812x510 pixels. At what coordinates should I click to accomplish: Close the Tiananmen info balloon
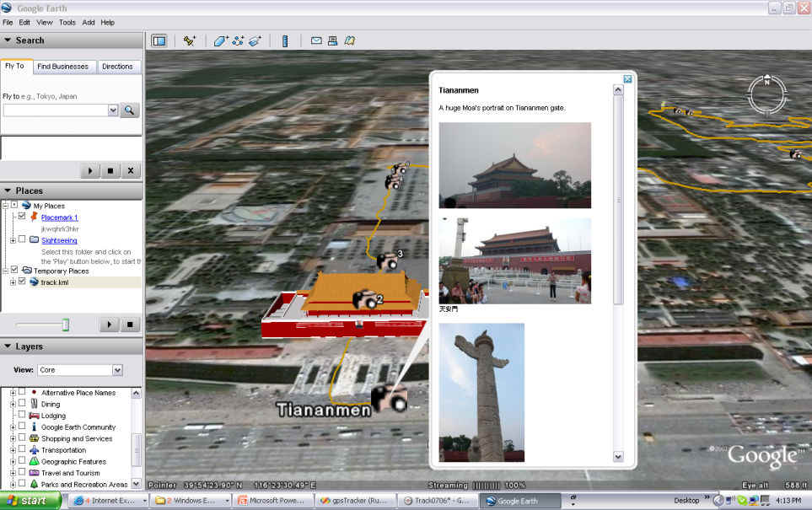pyautogui.click(x=627, y=78)
